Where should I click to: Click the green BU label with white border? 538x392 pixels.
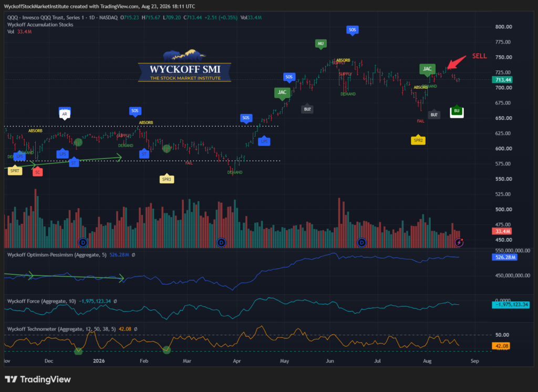tap(457, 111)
